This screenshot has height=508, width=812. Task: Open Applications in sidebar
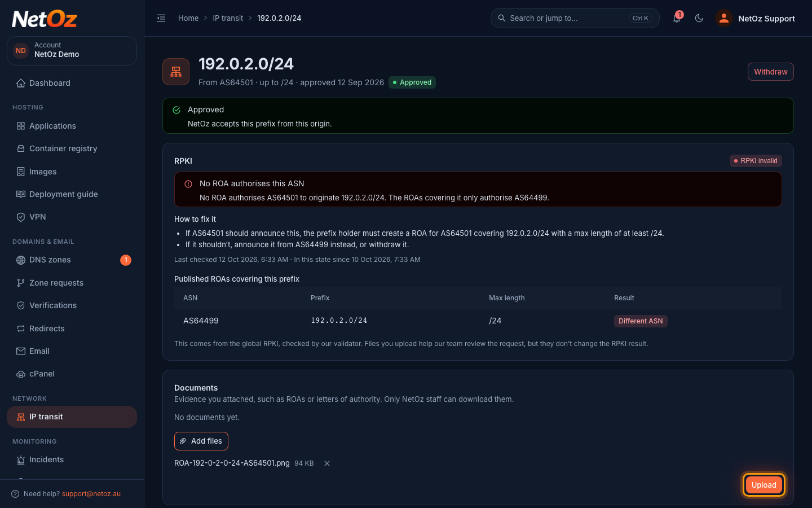[72, 126]
